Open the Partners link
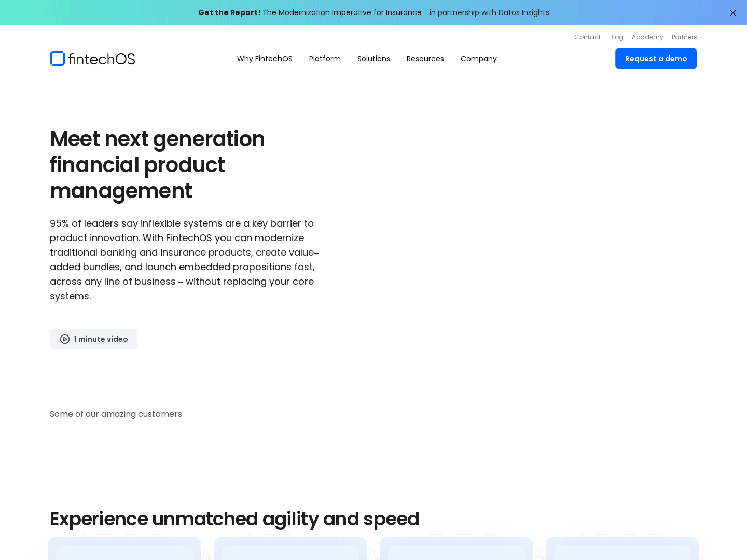The image size is (747, 560). point(684,37)
